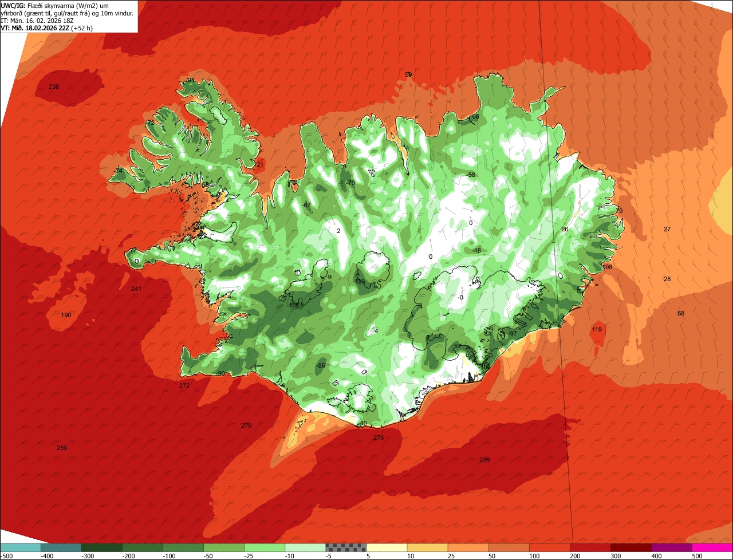
Task: Click the map value '121' in the northwest bay
Action: click(x=259, y=164)
